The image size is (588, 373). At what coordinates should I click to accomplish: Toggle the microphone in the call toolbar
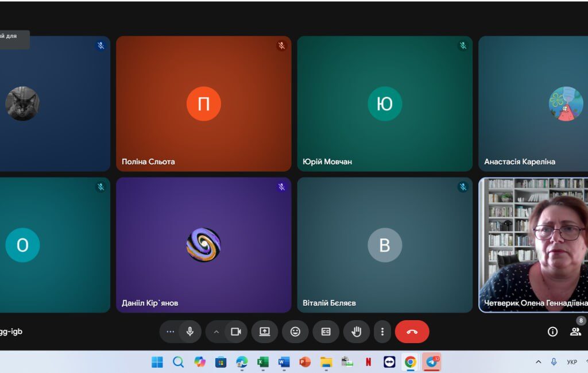pyautogui.click(x=189, y=332)
